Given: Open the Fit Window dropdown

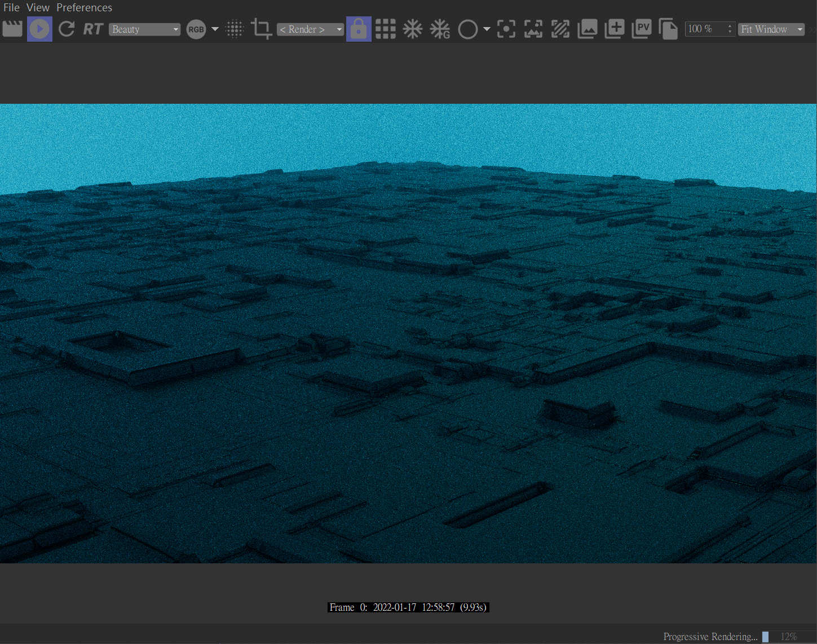Looking at the screenshot, I should click(771, 29).
